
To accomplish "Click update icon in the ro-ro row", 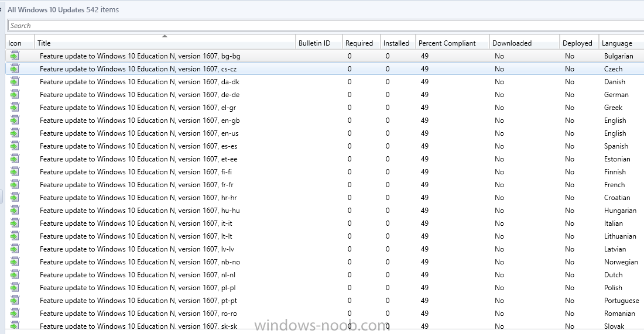I will pos(15,313).
